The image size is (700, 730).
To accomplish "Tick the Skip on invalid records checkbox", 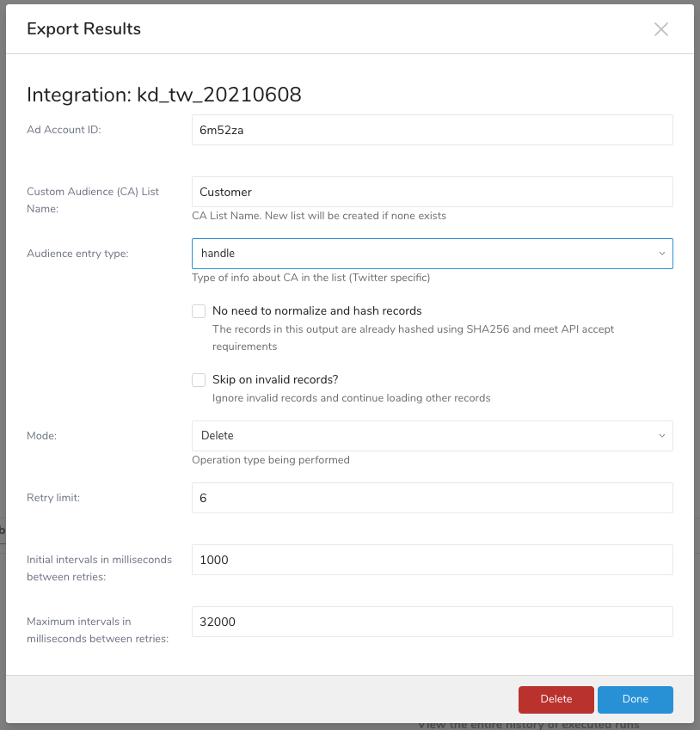I will 199,380.
